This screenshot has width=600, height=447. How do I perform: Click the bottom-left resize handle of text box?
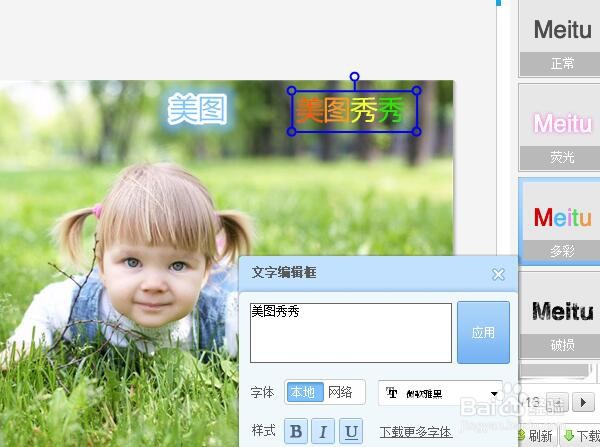pos(292,132)
